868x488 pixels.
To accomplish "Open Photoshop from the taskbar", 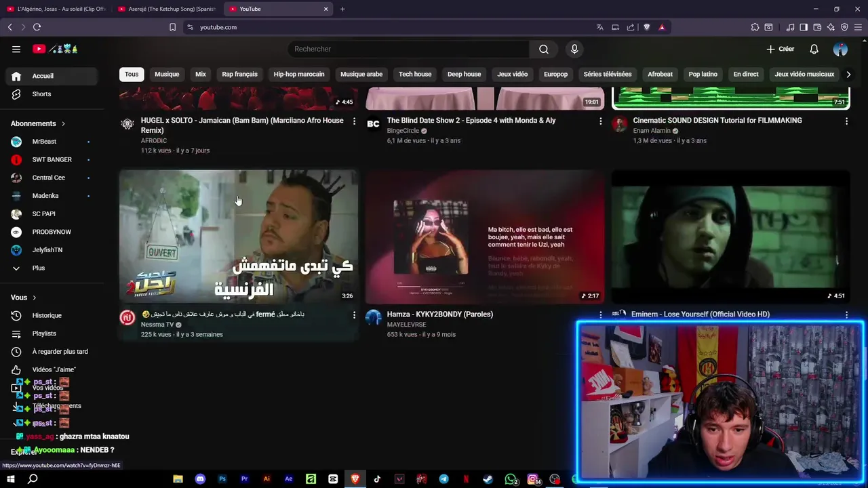I will (x=222, y=479).
